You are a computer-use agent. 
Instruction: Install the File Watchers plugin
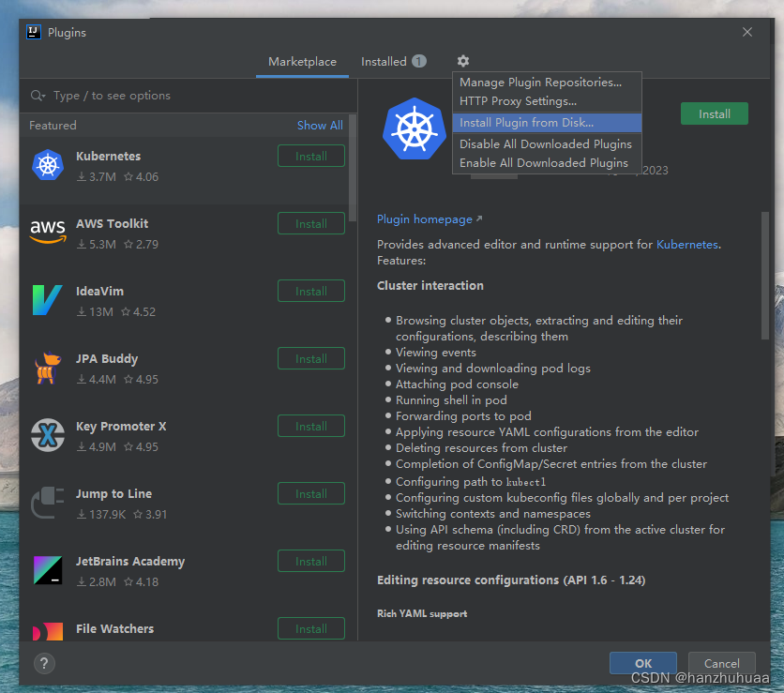coord(311,628)
